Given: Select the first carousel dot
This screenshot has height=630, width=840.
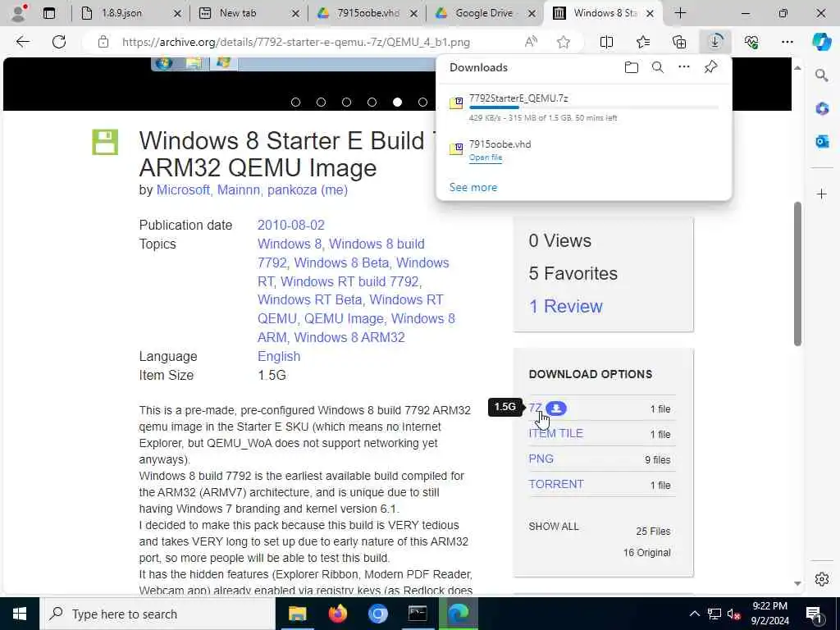Looking at the screenshot, I should 295,102.
